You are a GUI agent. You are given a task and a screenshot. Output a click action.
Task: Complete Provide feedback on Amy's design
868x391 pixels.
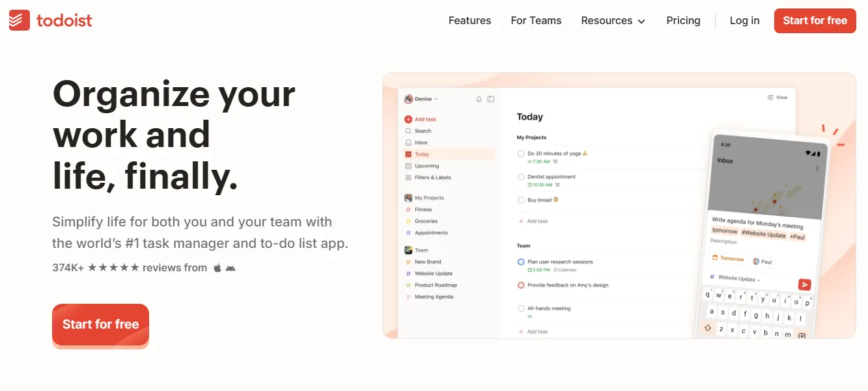(521, 285)
